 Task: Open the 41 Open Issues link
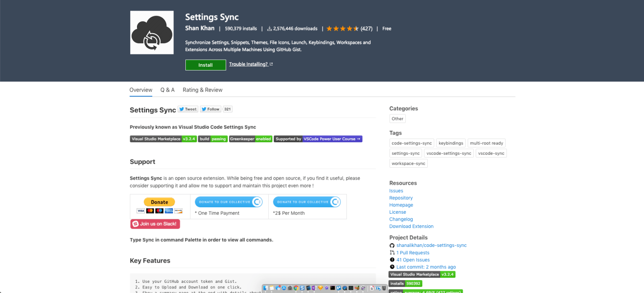point(413,260)
